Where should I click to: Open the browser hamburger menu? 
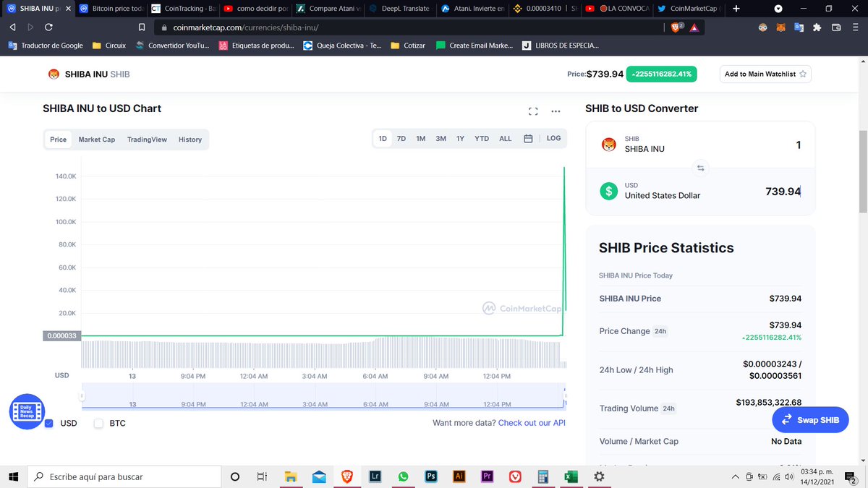(855, 27)
